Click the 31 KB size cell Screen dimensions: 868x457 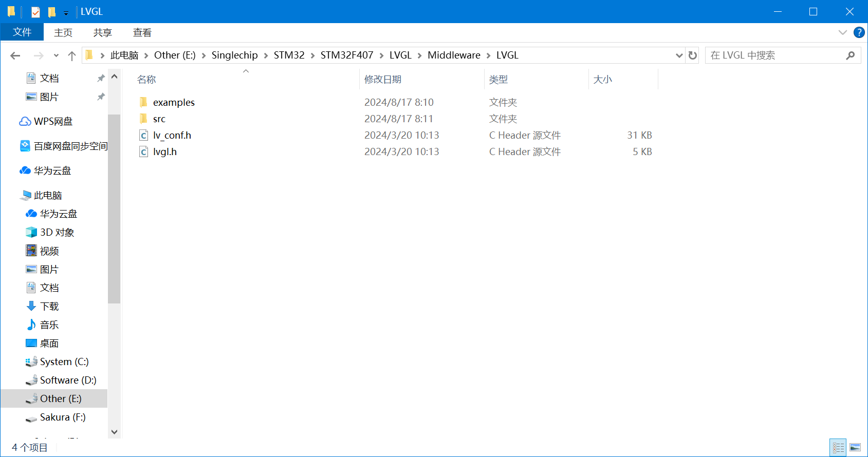pyautogui.click(x=639, y=135)
